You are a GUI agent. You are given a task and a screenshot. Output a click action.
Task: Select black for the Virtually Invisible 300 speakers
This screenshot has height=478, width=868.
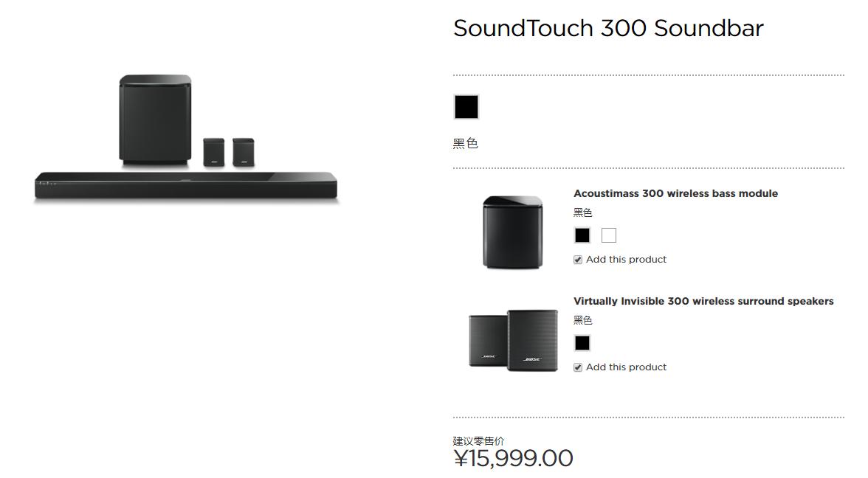pyautogui.click(x=582, y=343)
